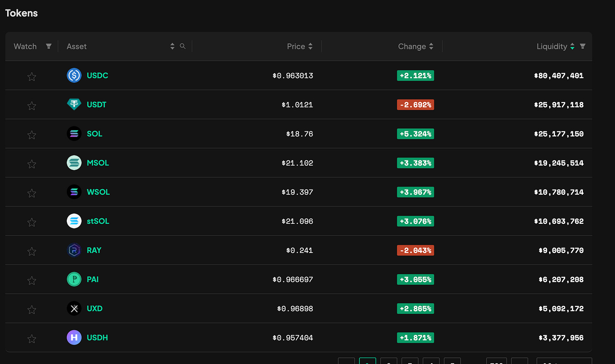615x364 pixels.
Task: Click the USDH purple token icon
Action: tap(74, 337)
